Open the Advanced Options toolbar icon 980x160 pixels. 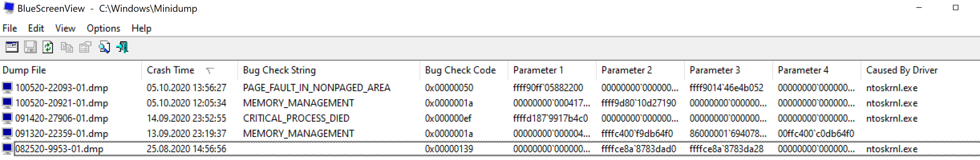[x=12, y=47]
